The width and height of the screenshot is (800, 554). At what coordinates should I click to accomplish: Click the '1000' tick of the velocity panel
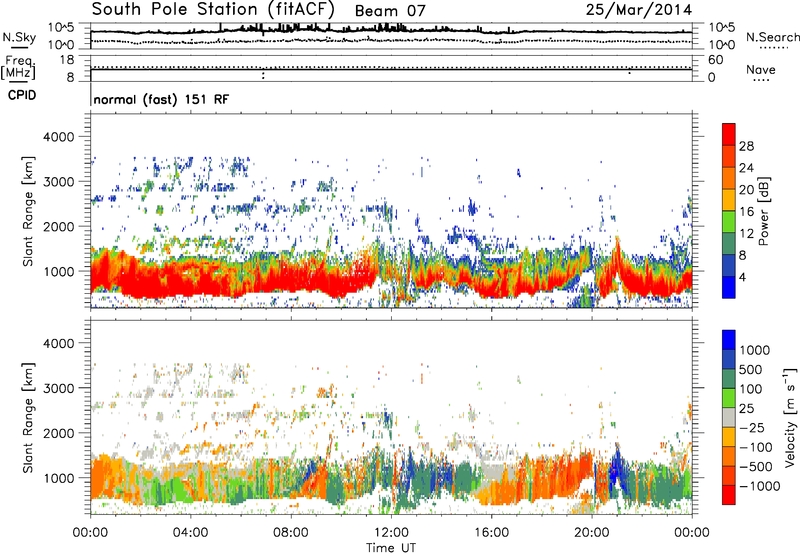[x=59, y=478]
